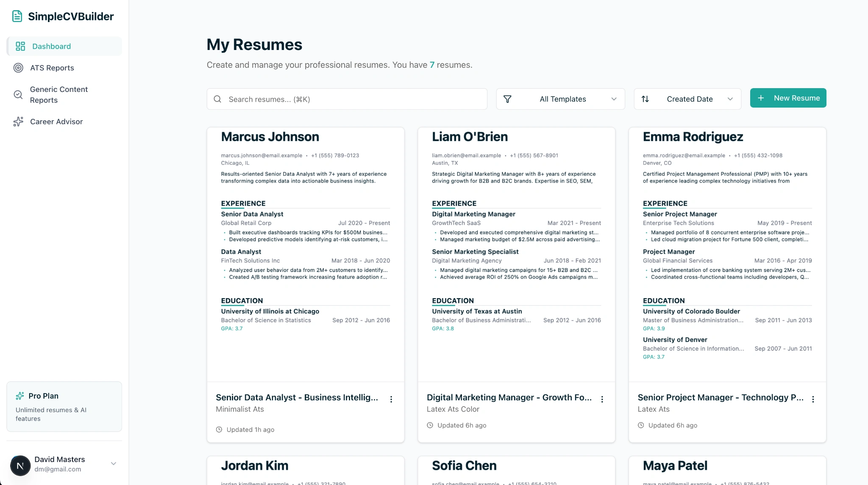Click "University of Illinois at Chicago" text
This screenshot has height=485, width=868.
pos(270,311)
